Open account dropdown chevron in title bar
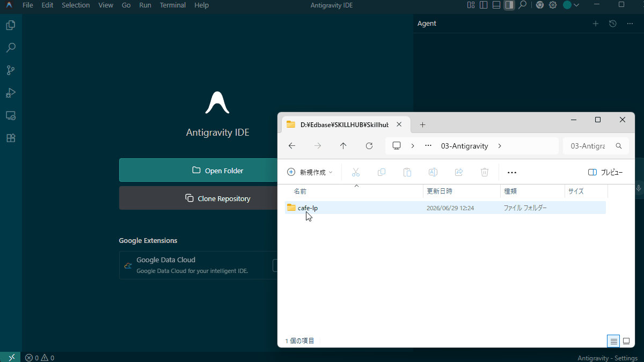This screenshot has height=362, width=644. (x=576, y=5)
